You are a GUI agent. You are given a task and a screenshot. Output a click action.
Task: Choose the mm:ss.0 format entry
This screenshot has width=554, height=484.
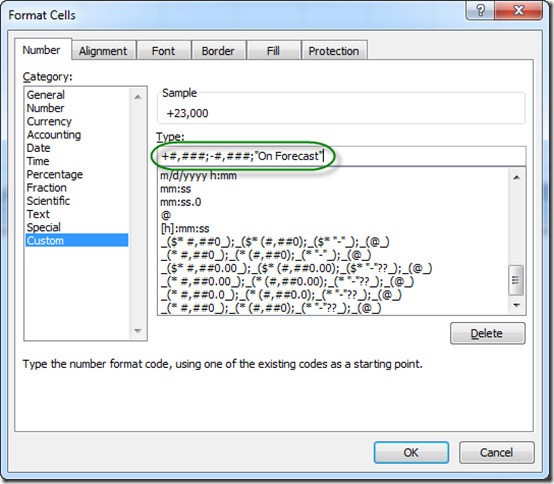pos(181,202)
